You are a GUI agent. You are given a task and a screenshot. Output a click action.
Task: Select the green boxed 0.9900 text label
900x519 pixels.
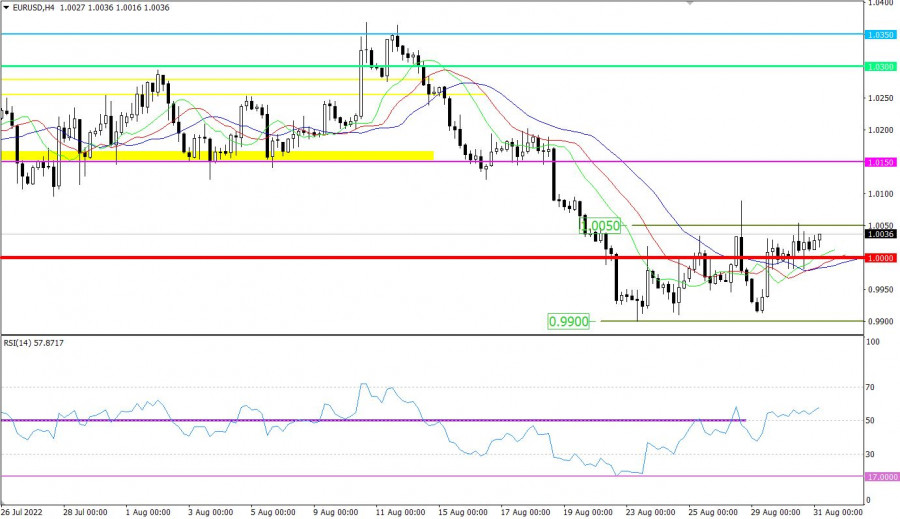[569, 322]
